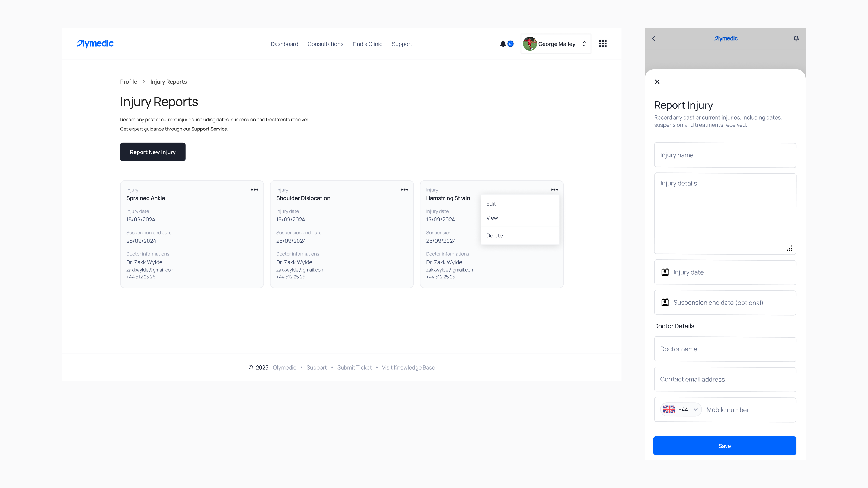Screen dimensions: 868x488
Task: Close the Report Injury sheet
Action: 657,82
